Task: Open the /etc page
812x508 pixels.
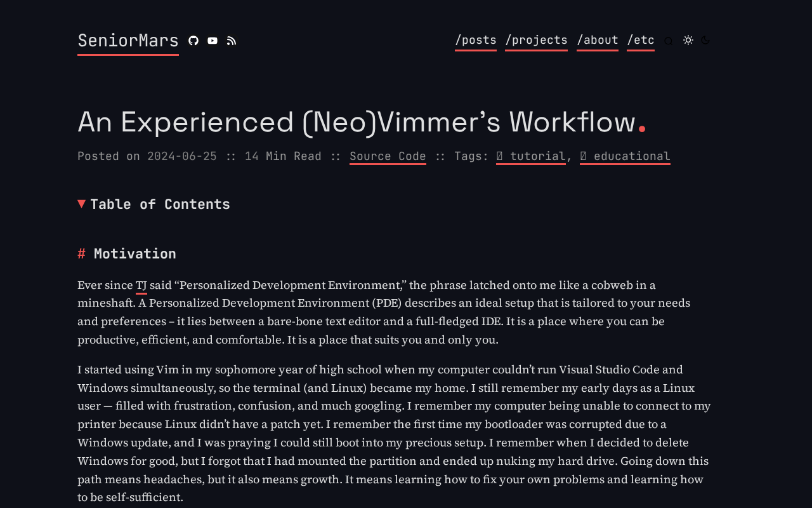Action: point(641,39)
